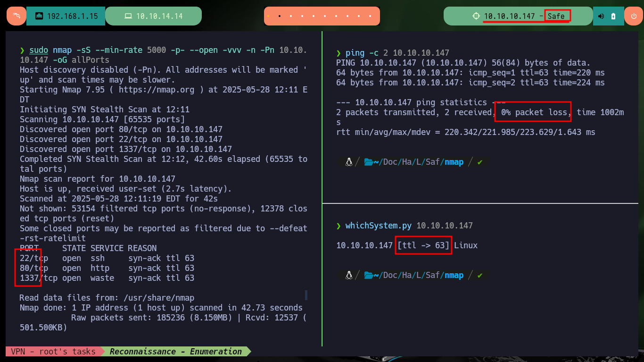Click "Scanned at 2025-05-28 12:11:19 EDT" line

[119, 199]
